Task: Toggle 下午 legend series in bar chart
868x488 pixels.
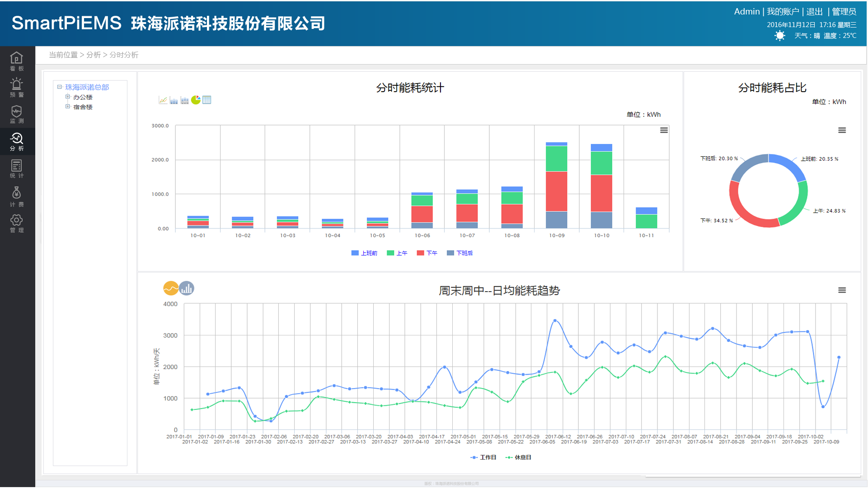Action: point(427,253)
